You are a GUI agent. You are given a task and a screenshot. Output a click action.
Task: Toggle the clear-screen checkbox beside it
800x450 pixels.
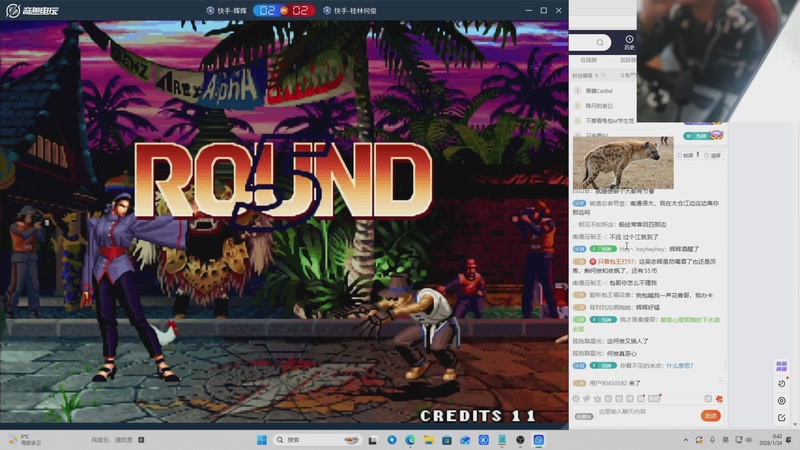pos(712,155)
